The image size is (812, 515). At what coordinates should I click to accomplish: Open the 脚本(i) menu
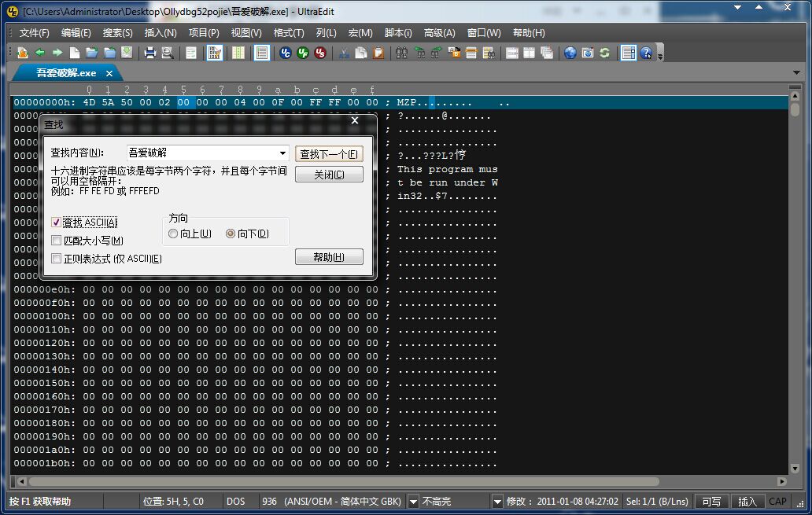click(x=397, y=33)
